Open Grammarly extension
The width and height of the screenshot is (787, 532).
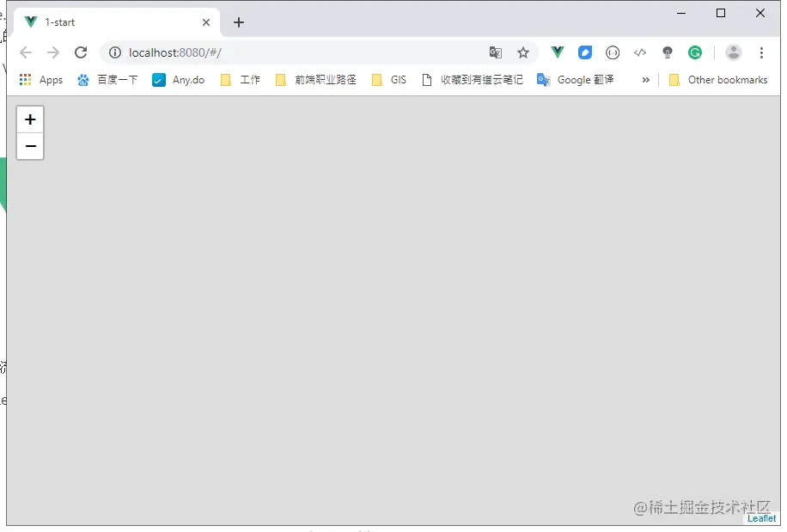click(695, 52)
